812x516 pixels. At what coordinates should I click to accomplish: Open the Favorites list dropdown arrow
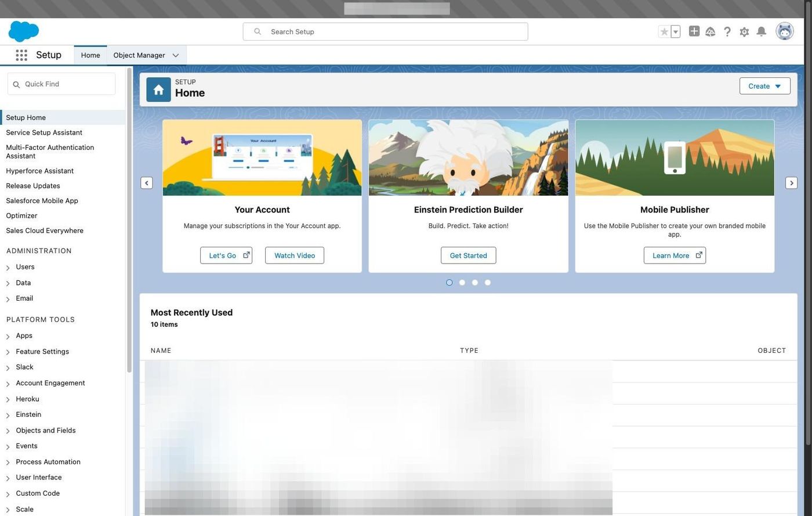676,32
